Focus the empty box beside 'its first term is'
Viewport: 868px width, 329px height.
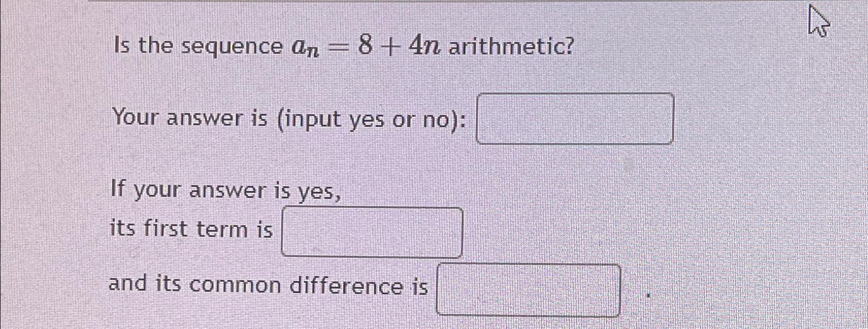372,231
